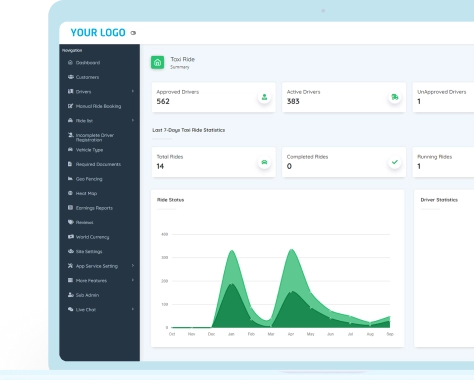Image resolution: width=474 pixels, height=380 pixels.
Task: Open Incomplete Driver Registration page
Action: click(x=95, y=137)
